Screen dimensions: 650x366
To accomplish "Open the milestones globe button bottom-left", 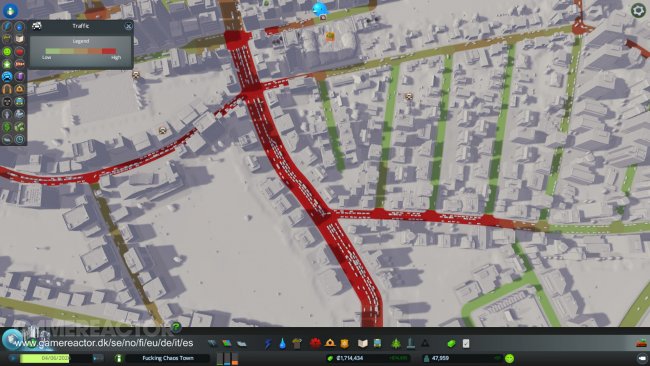I will coord(11,338).
